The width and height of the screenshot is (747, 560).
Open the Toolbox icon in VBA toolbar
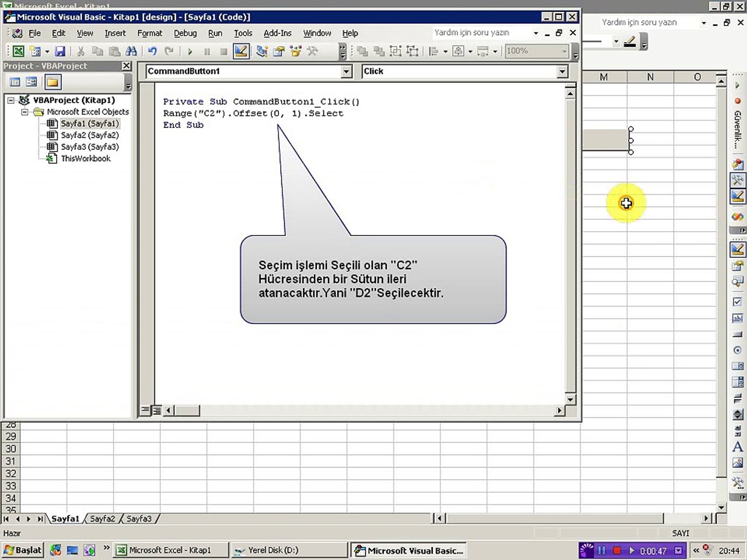312,51
